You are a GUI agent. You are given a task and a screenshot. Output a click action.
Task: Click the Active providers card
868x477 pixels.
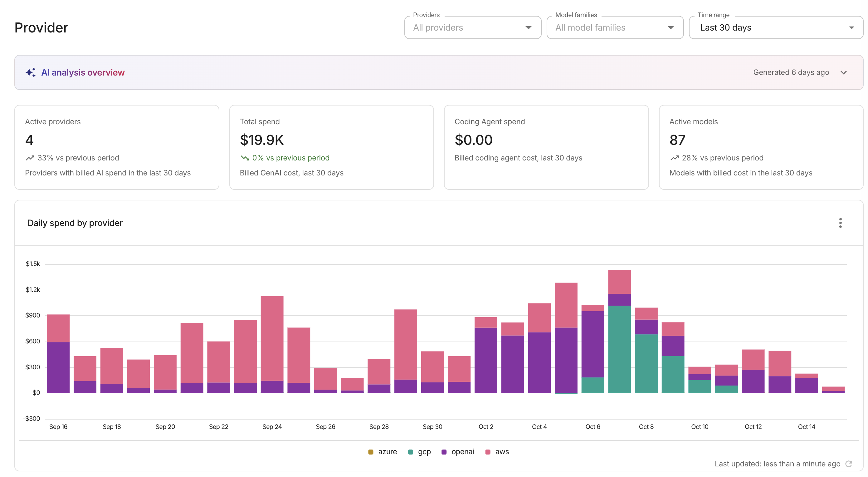pos(117,147)
